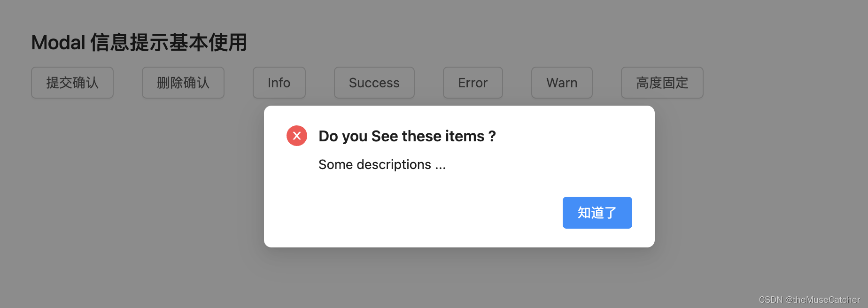This screenshot has height=308, width=868.
Task: Click the red error icon in the dialog
Action: 297,136
